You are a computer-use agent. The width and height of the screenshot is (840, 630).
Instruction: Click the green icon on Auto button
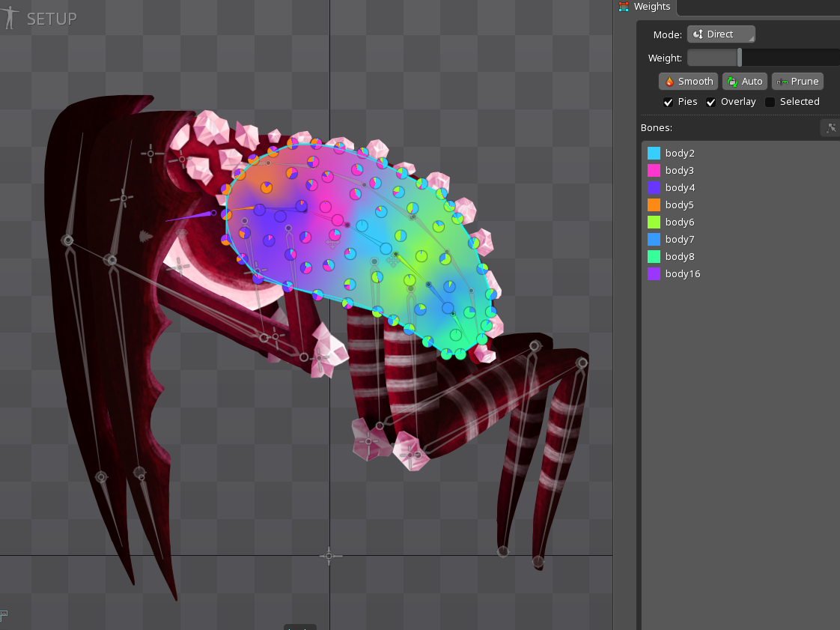[x=732, y=82]
